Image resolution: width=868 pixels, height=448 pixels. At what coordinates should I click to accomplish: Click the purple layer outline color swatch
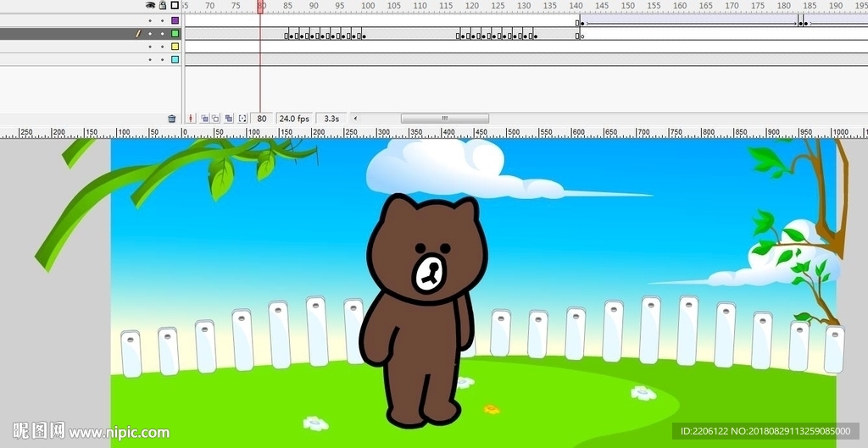175,20
